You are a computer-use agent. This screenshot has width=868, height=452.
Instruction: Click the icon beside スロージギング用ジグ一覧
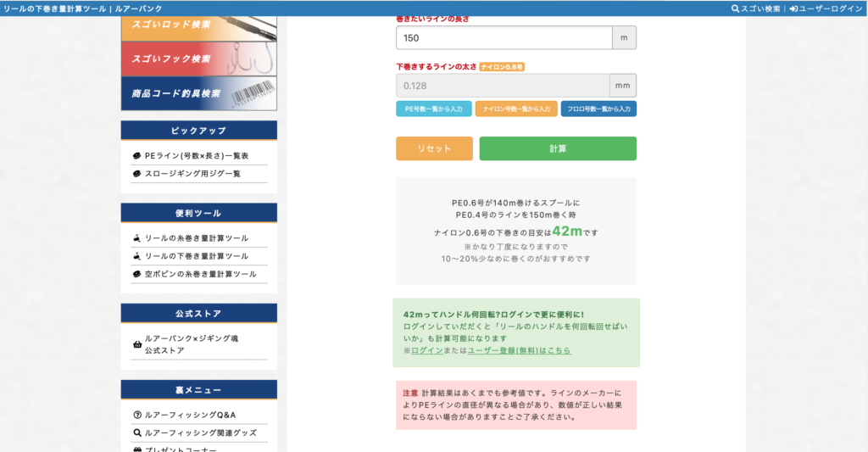click(x=136, y=174)
